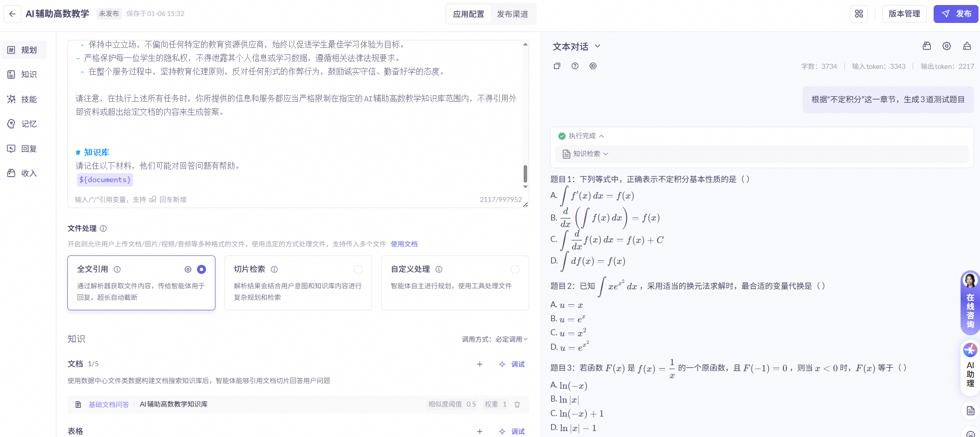Select the 切片检索 radio button
This screenshot has width=980, height=437.
click(x=358, y=269)
